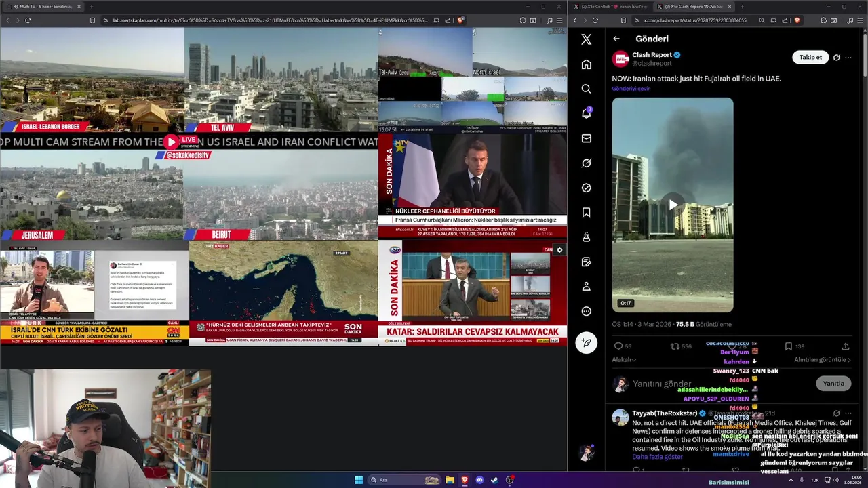The image size is (868, 488).
Task: Close the Multi TV tab
Action: [79, 7]
